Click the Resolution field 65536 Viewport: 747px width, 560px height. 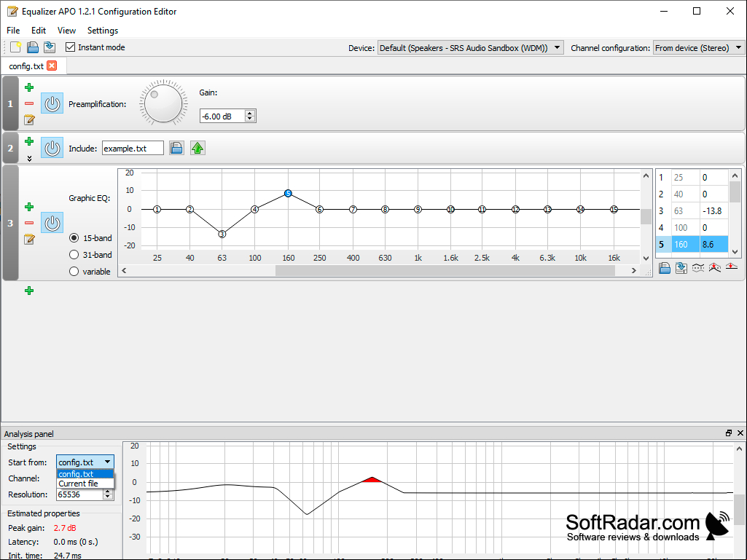point(79,494)
